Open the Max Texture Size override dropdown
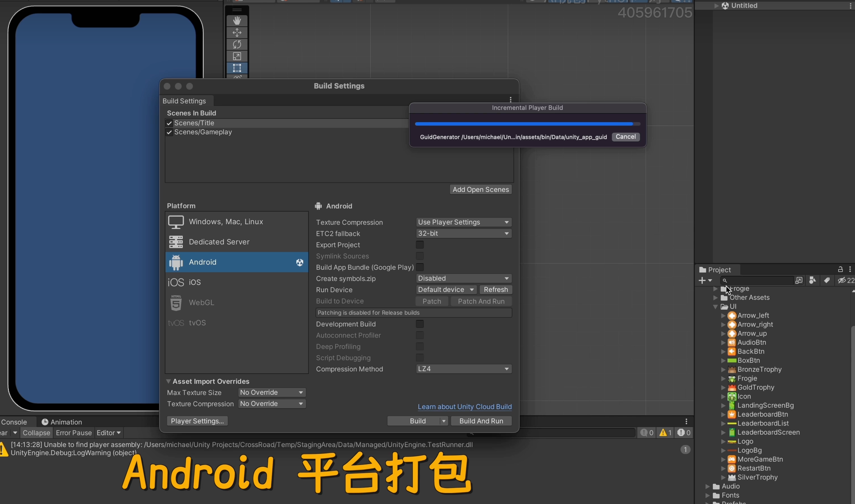The width and height of the screenshot is (855, 504). [272, 393]
